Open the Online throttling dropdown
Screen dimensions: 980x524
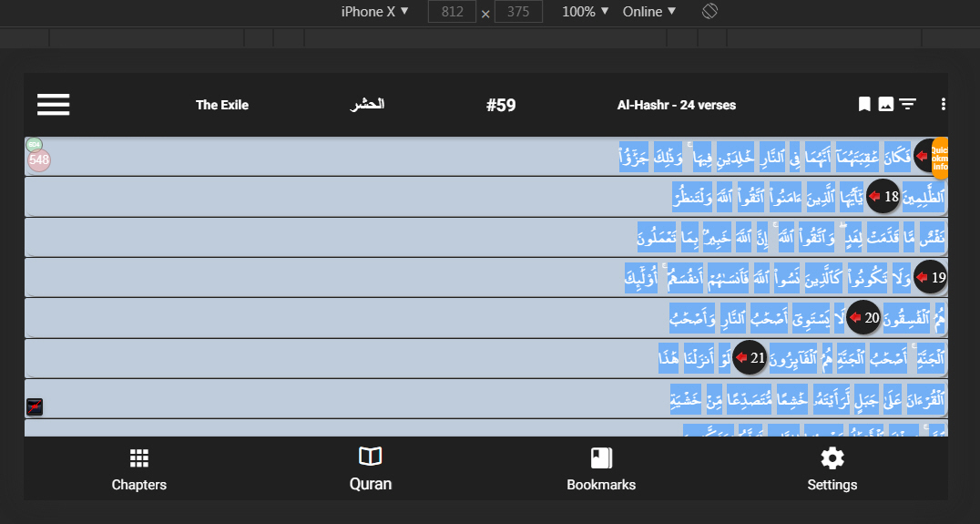coord(648,12)
